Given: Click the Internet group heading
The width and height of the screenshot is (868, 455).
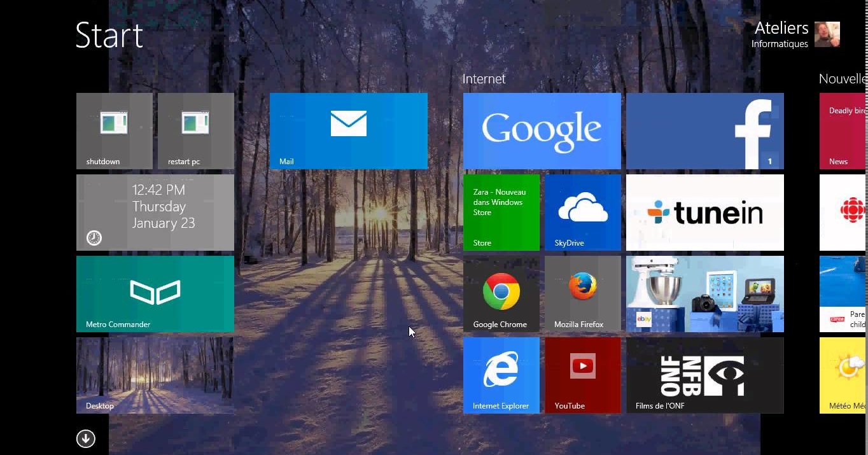Looking at the screenshot, I should [x=484, y=79].
